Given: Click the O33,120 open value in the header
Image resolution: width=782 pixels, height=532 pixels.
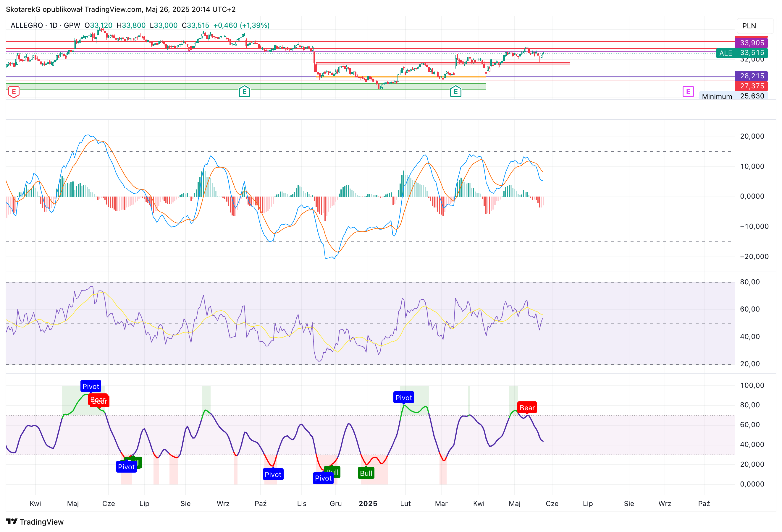Looking at the screenshot, I should pos(98,25).
